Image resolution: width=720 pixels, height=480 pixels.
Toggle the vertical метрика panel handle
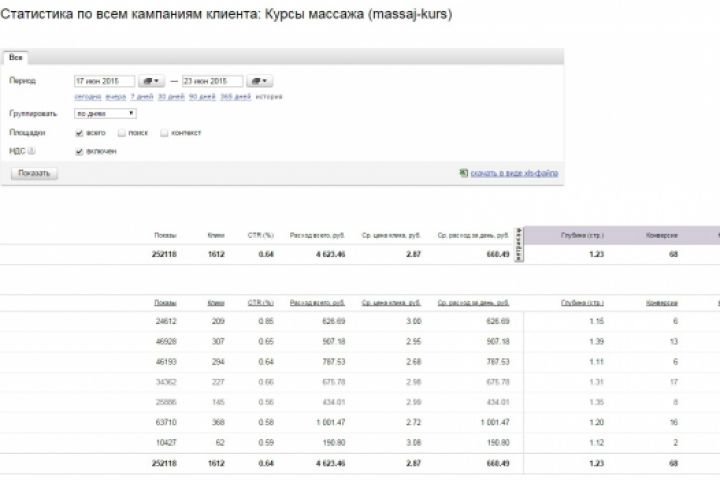pos(518,244)
